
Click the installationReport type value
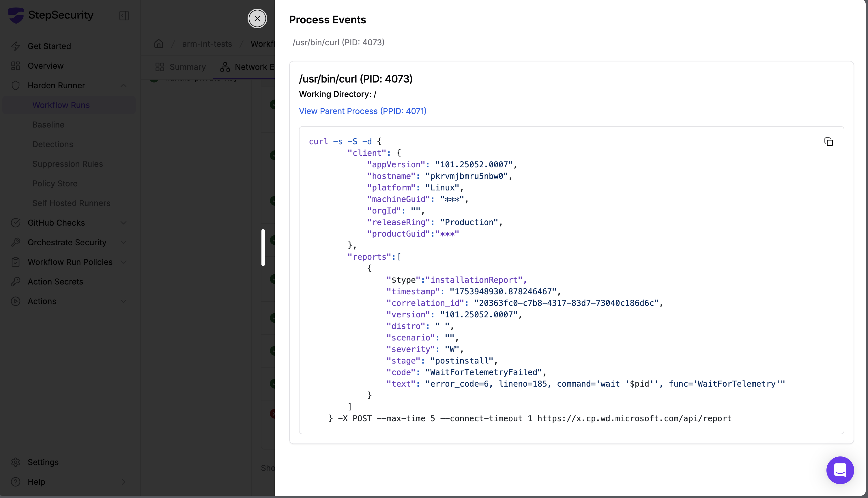(x=474, y=280)
